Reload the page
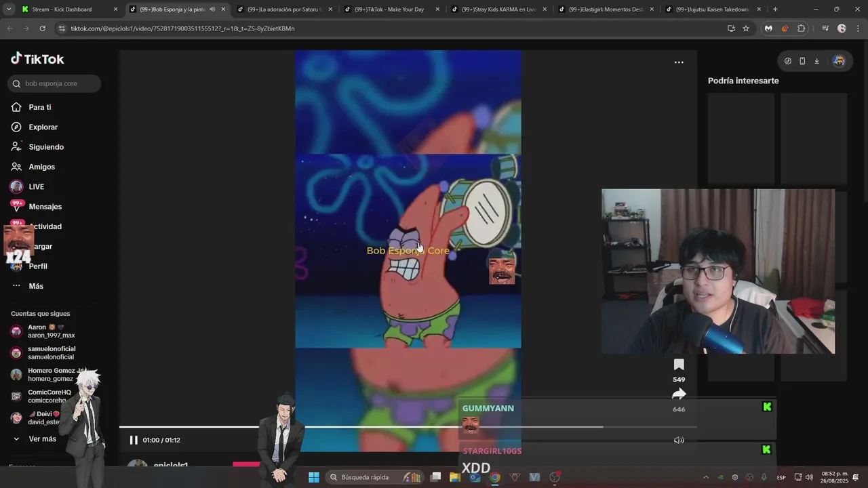The height and width of the screenshot is (488, 868). [x=42, y=28]
